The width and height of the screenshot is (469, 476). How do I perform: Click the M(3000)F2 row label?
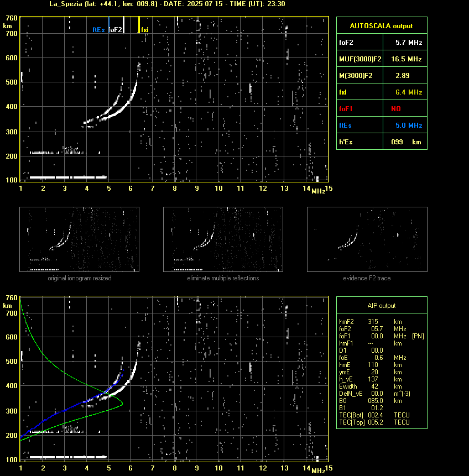click(x=356, y=76)
